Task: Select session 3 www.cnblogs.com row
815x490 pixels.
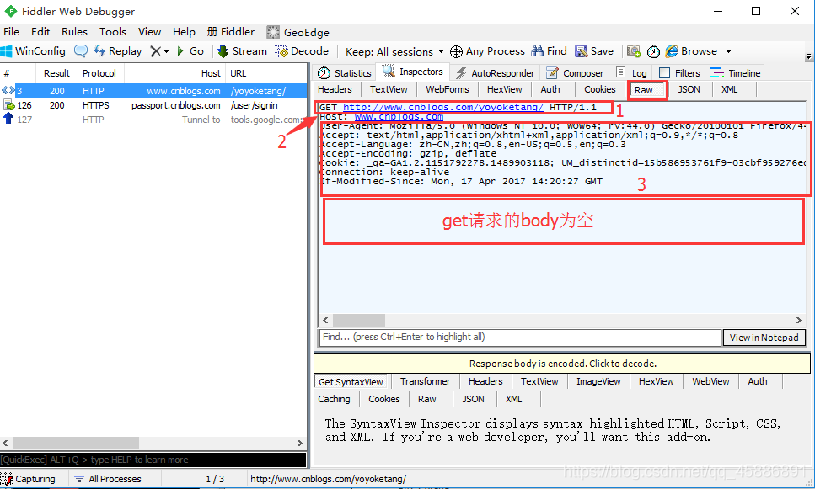Action: pyautogui.click(x=154, y=90)
